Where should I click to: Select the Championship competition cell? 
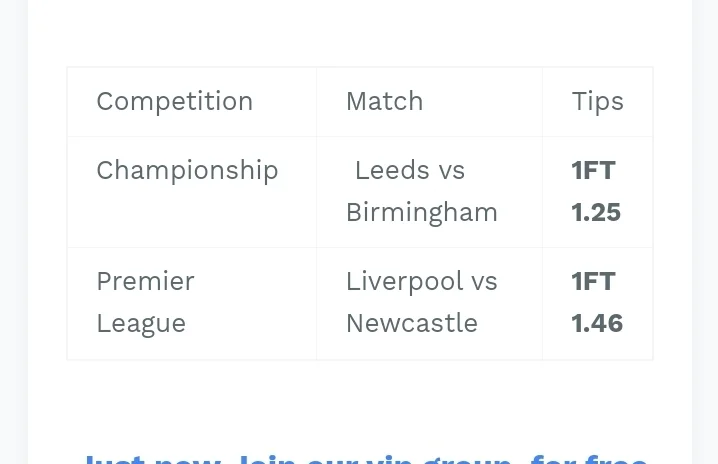click(x=187, y=170)
